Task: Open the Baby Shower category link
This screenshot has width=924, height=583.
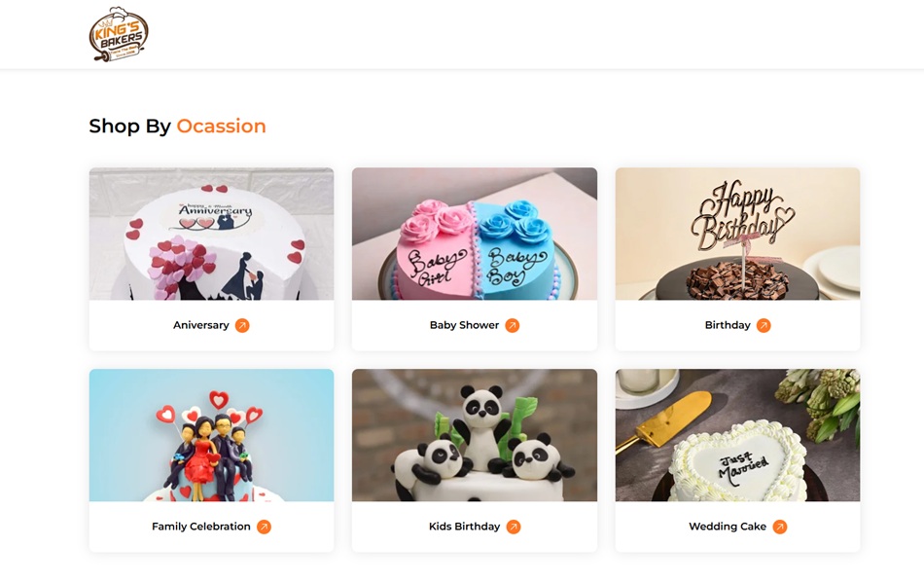Action: (464, 325)
